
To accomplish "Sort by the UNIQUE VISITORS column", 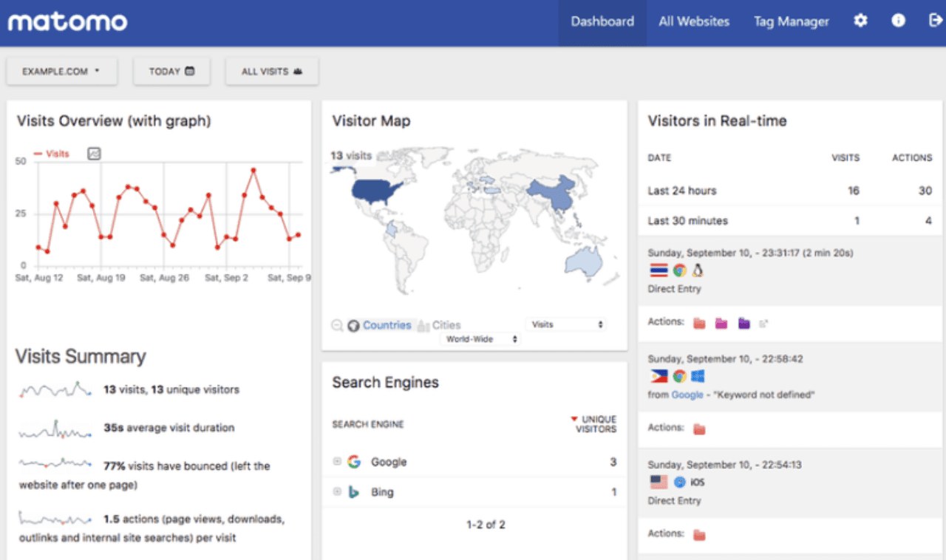I will click(x=593, y=424).
